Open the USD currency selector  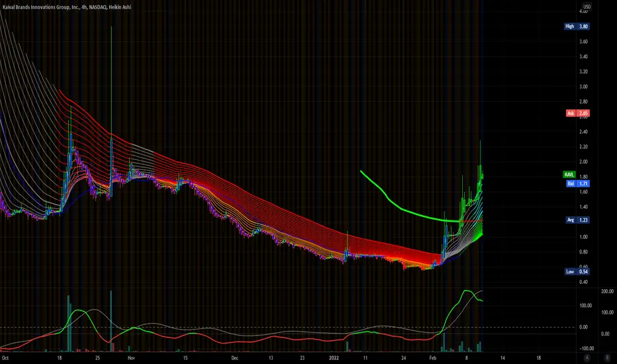587,7
